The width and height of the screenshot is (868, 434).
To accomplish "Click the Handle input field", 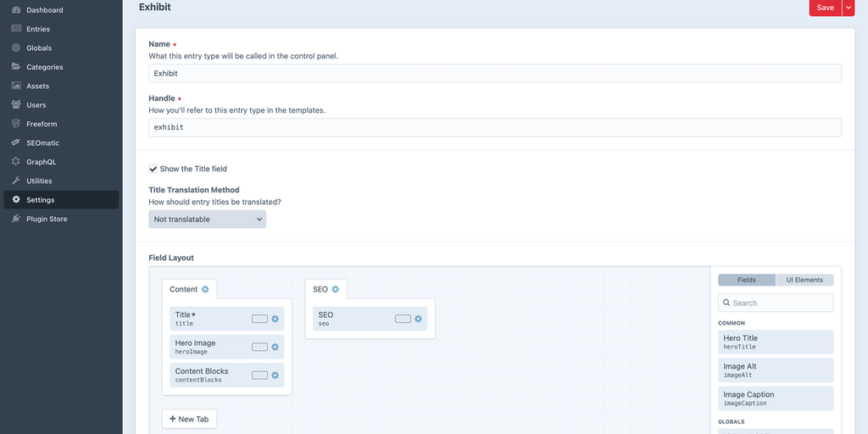I will pos(495,127).
